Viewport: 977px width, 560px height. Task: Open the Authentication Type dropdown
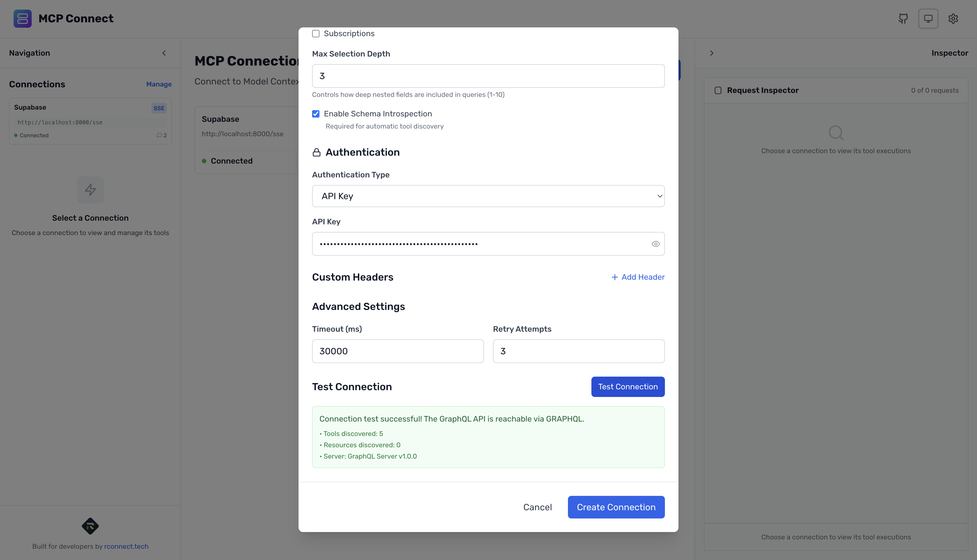point(488,196)
